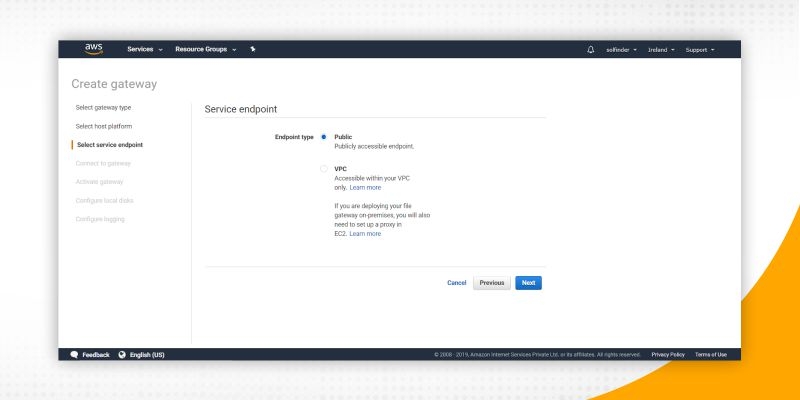The height and width of the screenshot is (400, 800).
Task: Click the Previous button
Action: coord(491,283)
